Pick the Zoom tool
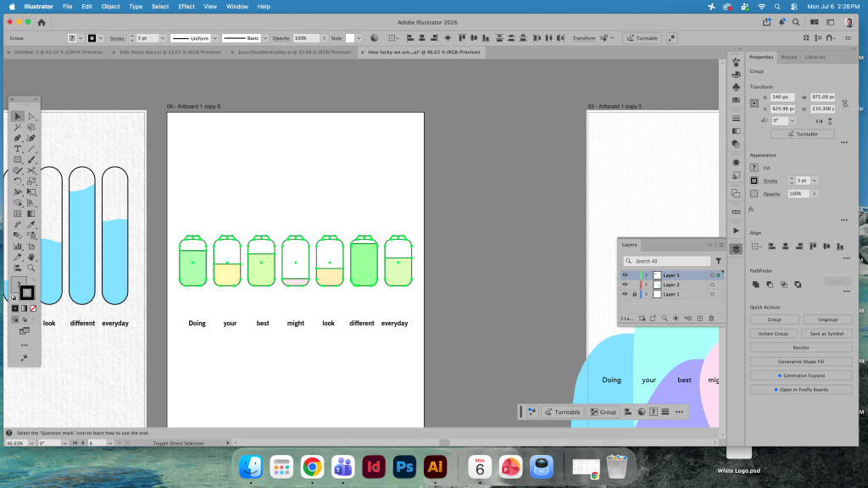The width and height of the screenshot is (868, 488). tap(31, 268)
